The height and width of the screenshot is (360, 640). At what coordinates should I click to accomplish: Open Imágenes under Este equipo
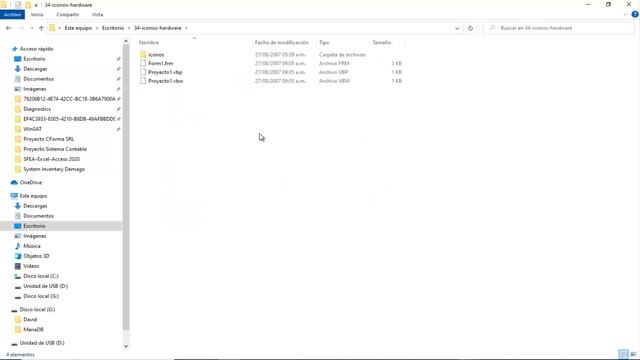[x=35, y=236]
